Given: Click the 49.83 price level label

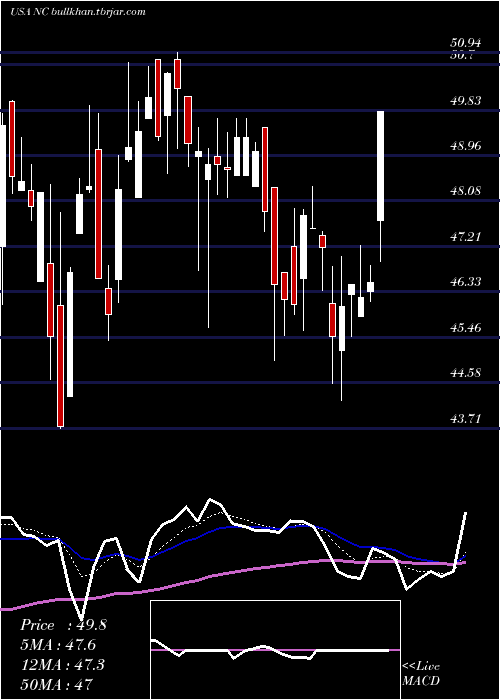Looking at the screenshot, I should (466, 101).
